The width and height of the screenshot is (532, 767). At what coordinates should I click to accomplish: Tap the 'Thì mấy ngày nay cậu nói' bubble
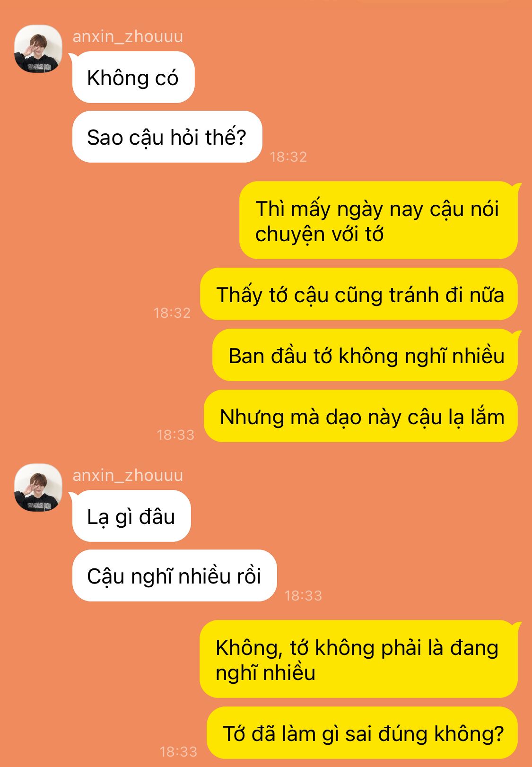[x=378, y=220]
